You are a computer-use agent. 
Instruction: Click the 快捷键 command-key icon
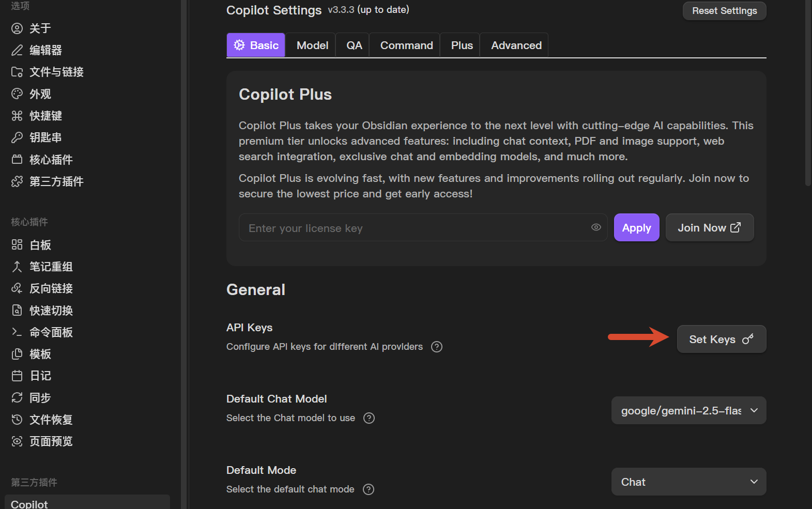[x=17, y=116]
